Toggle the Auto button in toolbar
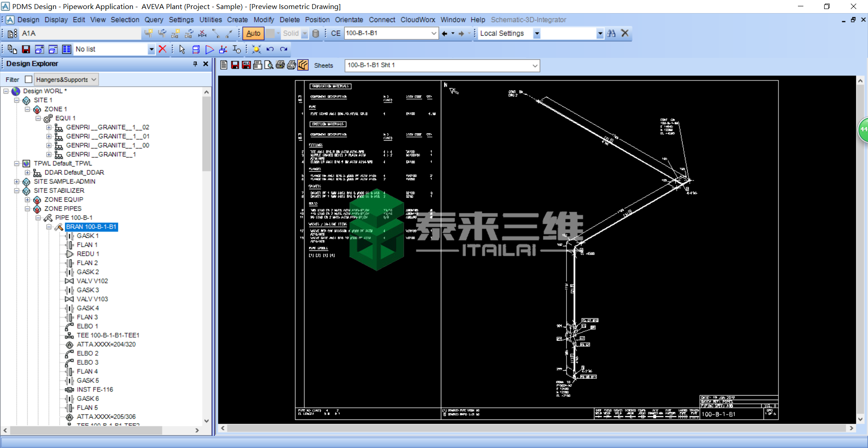Screen dimensions: 868x448 point(253,33)
